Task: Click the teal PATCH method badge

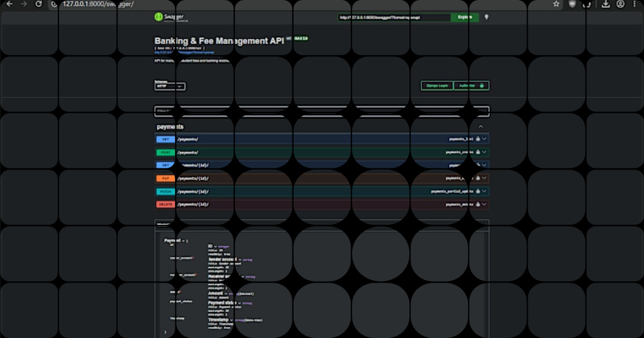Action: coord(165,192)
